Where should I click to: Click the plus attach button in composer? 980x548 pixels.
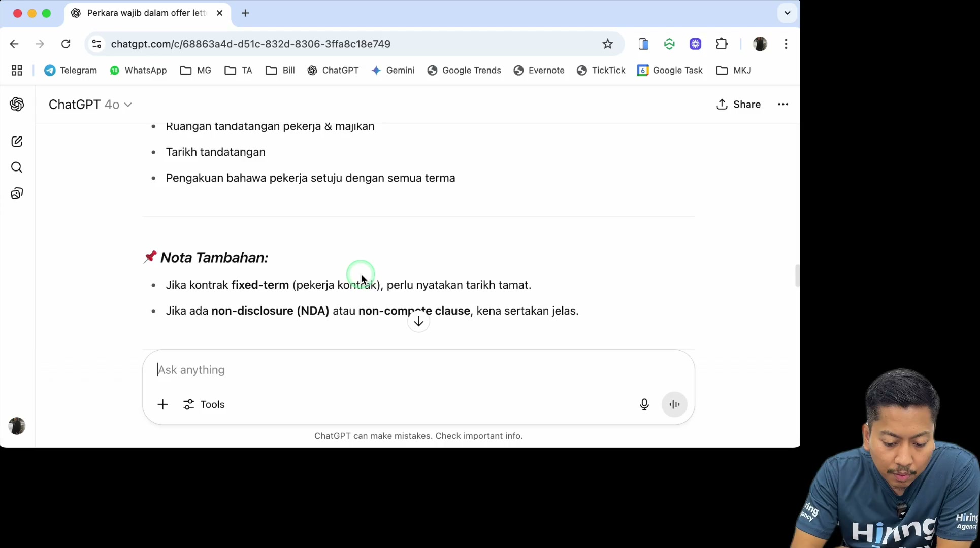click(x=162, y=404)
